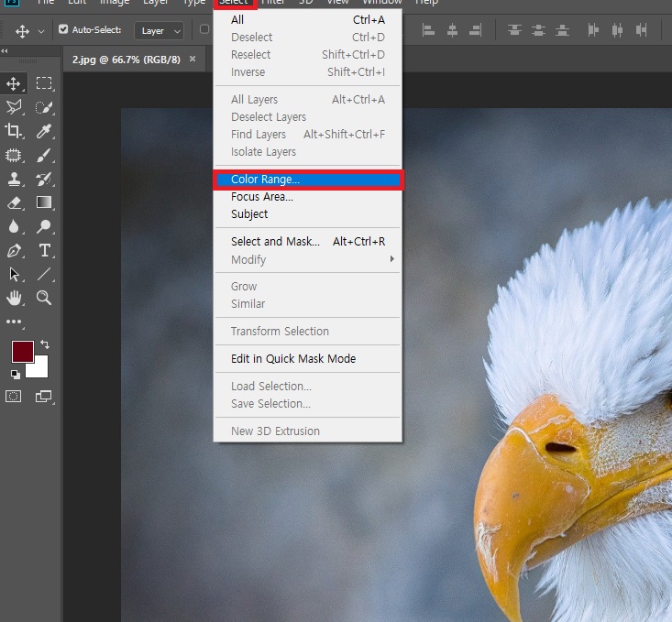Click align left edges icon in options bar

tap(428, 30)
